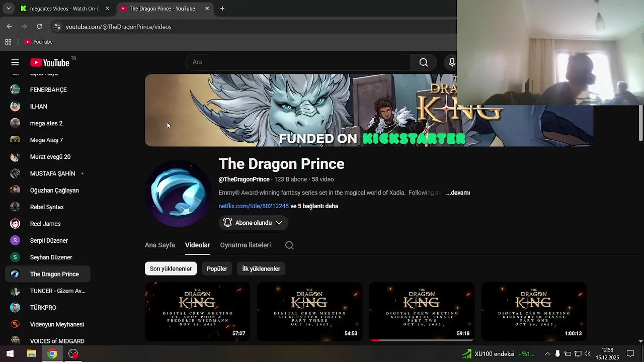Click Videoyun Meyhanesi channel avatar
Image resolution: width=644 pixels, height=362 pixels.
tap(15, 324)
